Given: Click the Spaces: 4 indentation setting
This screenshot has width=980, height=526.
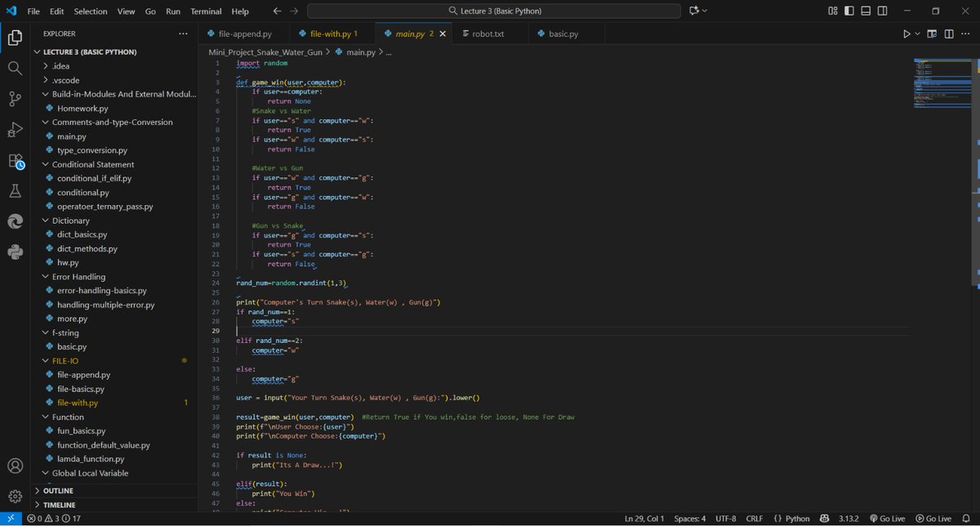Looking at the screenshot, I should click(690, 519).
